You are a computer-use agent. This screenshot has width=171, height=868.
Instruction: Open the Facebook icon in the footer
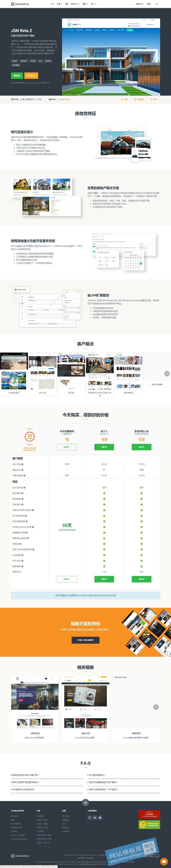tap(90, 818)
